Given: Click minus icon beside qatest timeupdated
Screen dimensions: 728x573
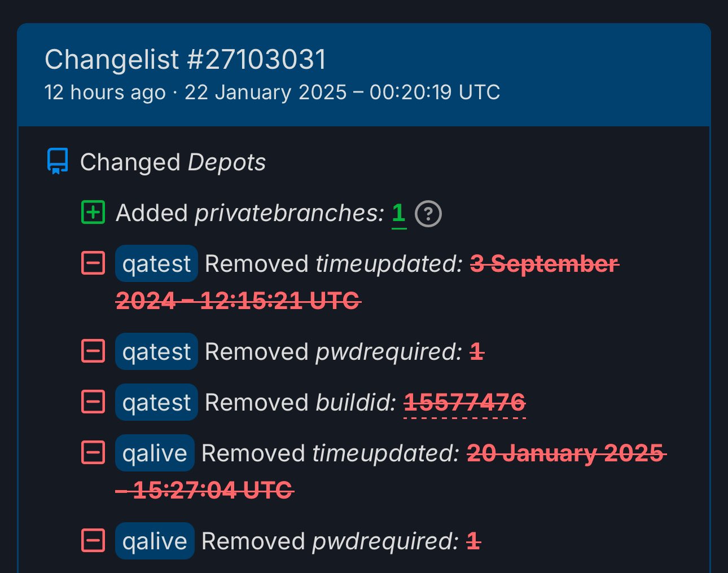Looking at the screenshot, I should point(93,263).
